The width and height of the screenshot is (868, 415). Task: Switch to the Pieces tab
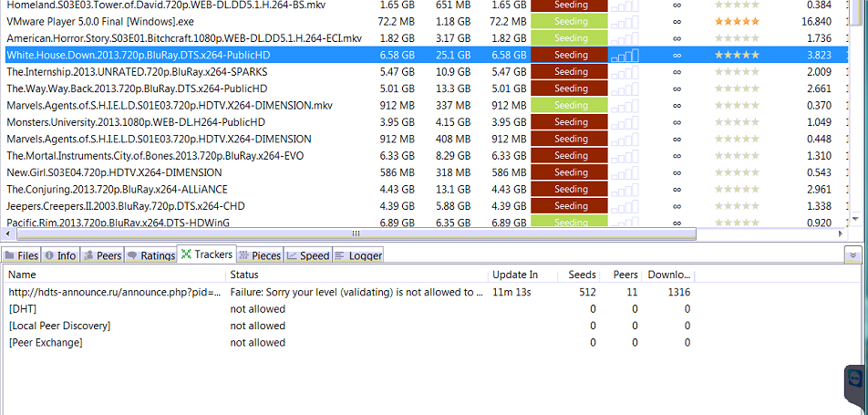click(260, 255)
